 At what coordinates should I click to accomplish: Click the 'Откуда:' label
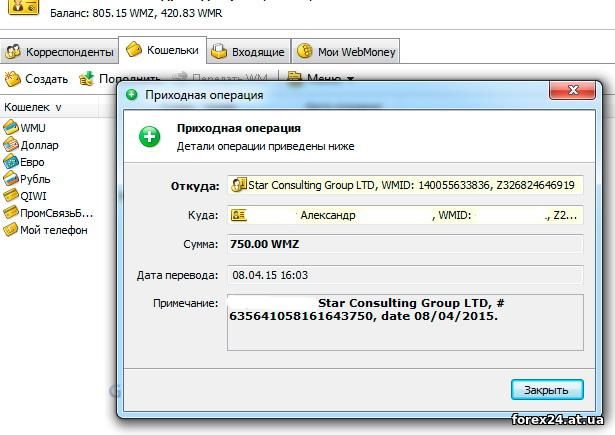point(195,186)
